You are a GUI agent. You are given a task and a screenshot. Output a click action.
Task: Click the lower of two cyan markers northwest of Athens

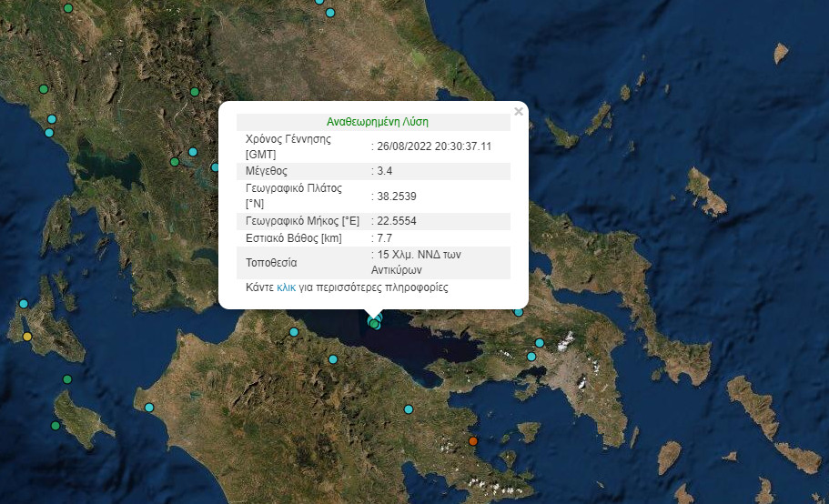pyautogui.click(x=532, y=357)
